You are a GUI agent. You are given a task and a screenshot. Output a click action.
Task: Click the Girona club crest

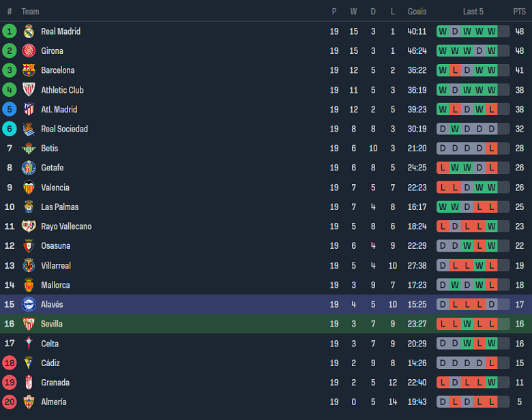click(29, 50)
